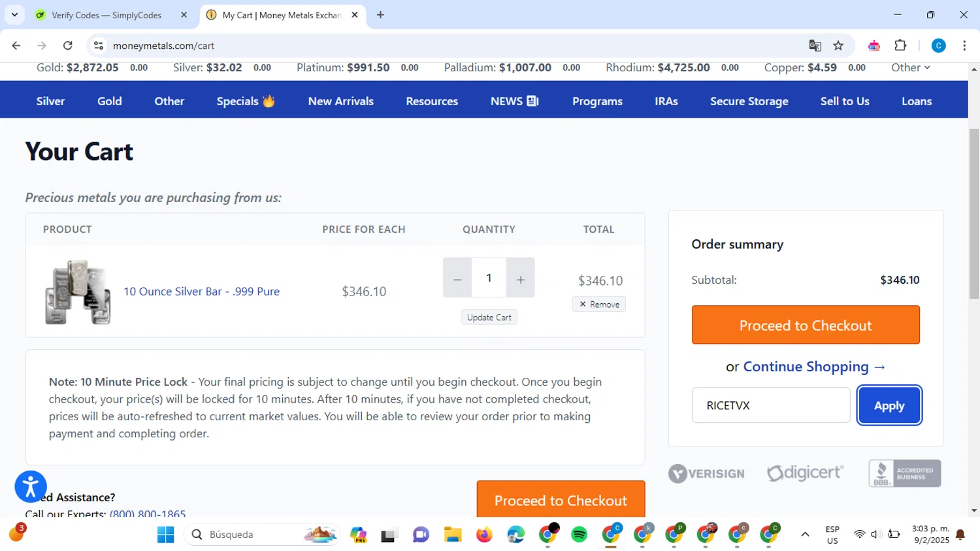The image size is (980, 551).
Task: Click the browser forward arrow
Action: (42, 46)
